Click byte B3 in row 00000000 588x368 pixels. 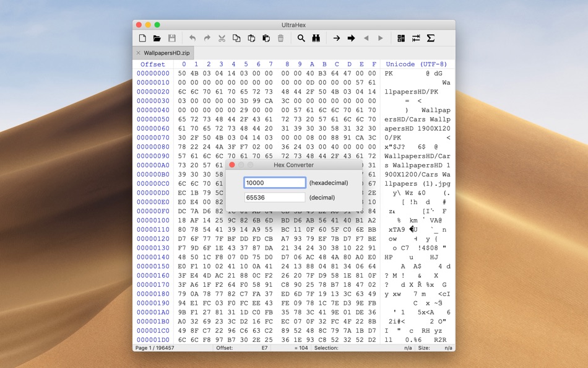(x=322, y=74)
